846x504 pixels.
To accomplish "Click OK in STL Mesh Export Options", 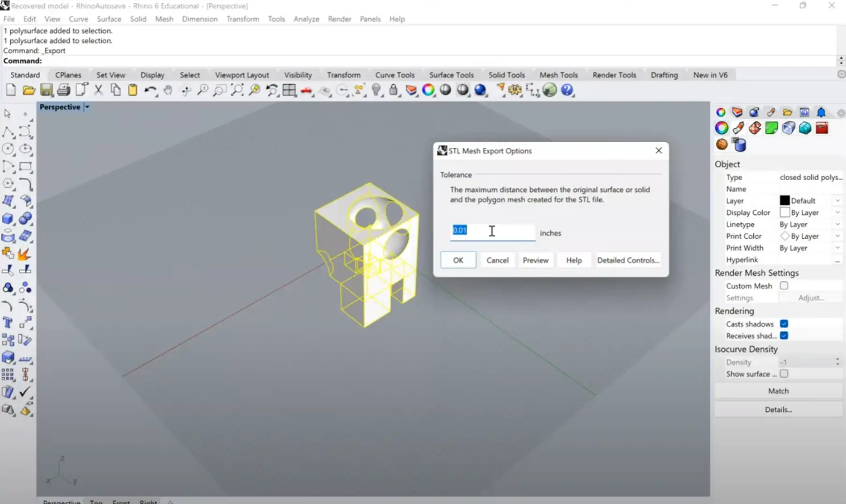I will (x=458, y=260).
